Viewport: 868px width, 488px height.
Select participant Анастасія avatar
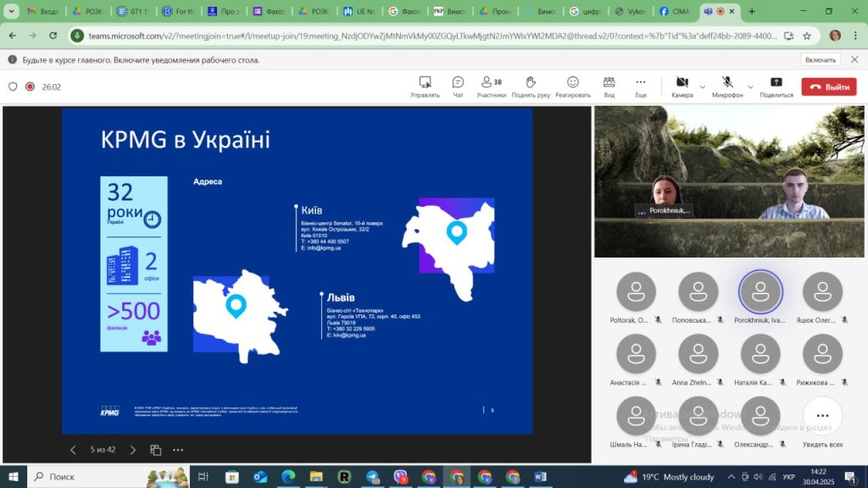[x=636, y=354]
